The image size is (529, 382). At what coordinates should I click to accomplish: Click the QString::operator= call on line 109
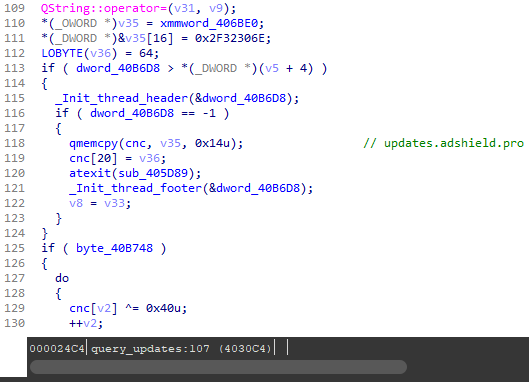[x=104, y=8]
